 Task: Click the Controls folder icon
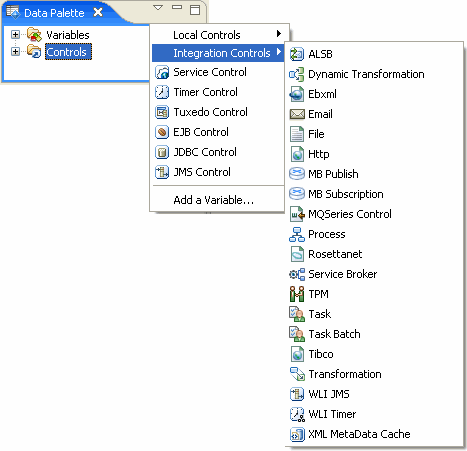click(x=34, y=51)
